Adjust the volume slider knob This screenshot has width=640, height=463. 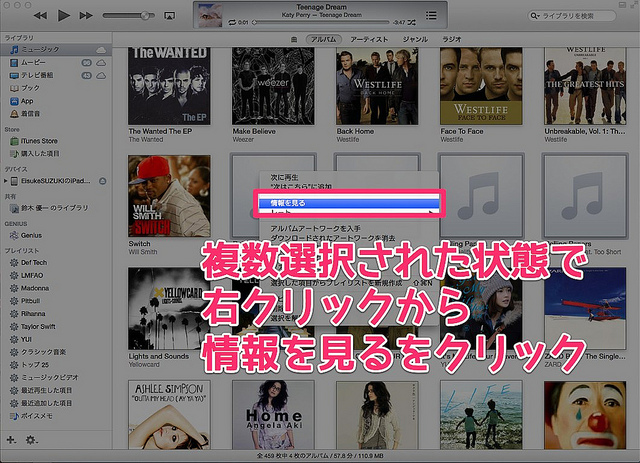click(x=144, y=16)
